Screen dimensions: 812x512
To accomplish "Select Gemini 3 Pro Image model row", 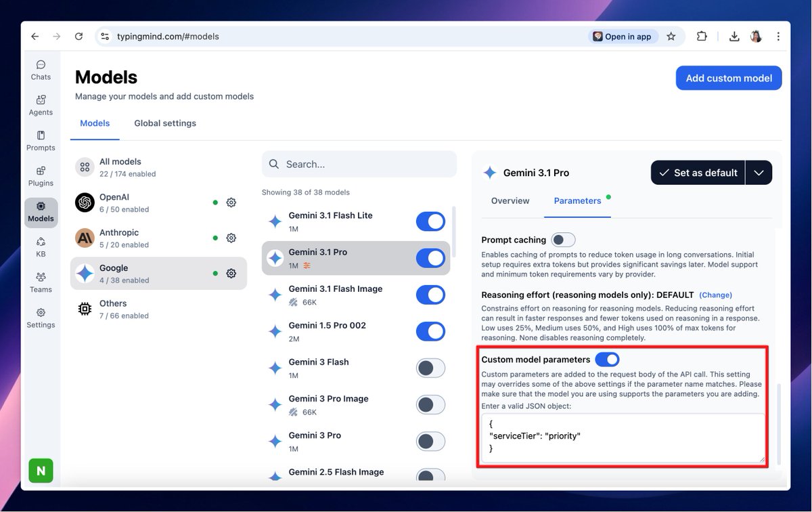I will [x=356, y=404].
